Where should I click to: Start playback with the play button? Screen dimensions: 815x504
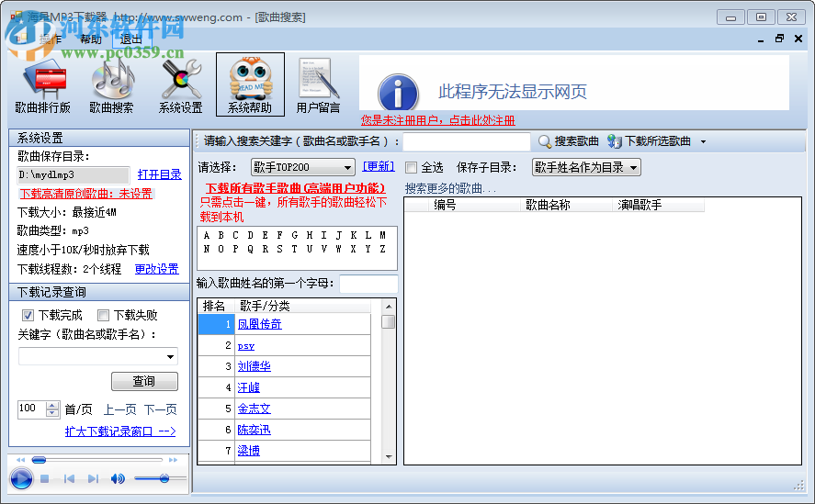coord(21,478)
